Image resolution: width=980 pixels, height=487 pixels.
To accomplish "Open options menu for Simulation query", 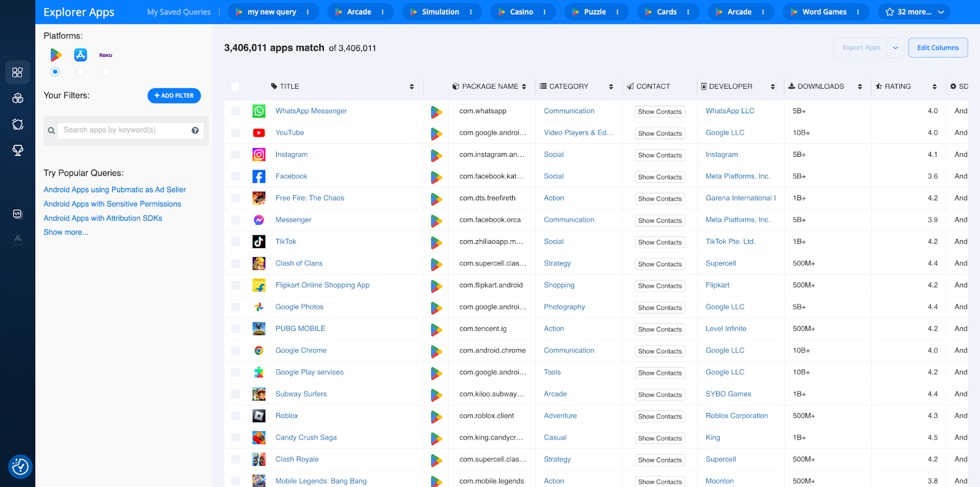I will 471,12.
